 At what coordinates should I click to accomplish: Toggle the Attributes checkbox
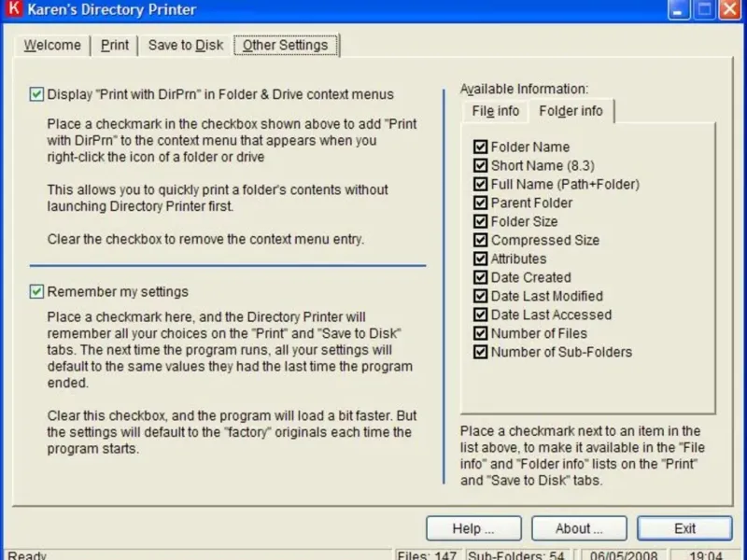[480, 259]
